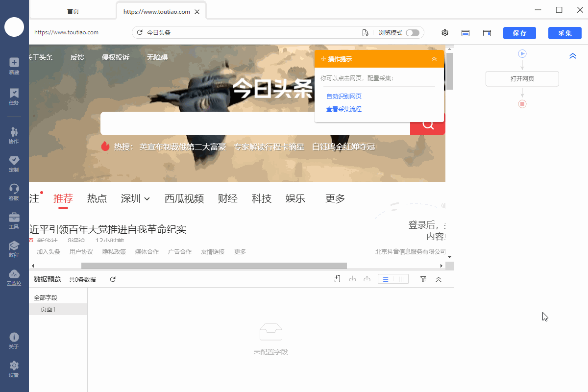Screen dimensions: 588x392
Task: Switch data preview to vertical columns view
Action: (401, 279)
